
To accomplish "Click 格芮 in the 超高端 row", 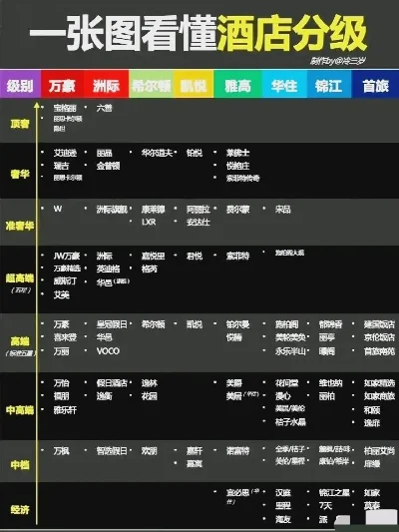I will point(150,268).
